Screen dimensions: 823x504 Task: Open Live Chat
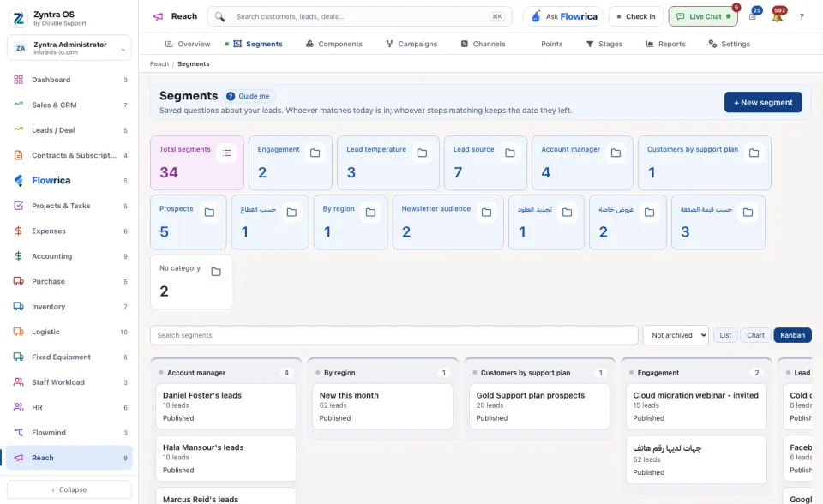(x=703, y=17)
